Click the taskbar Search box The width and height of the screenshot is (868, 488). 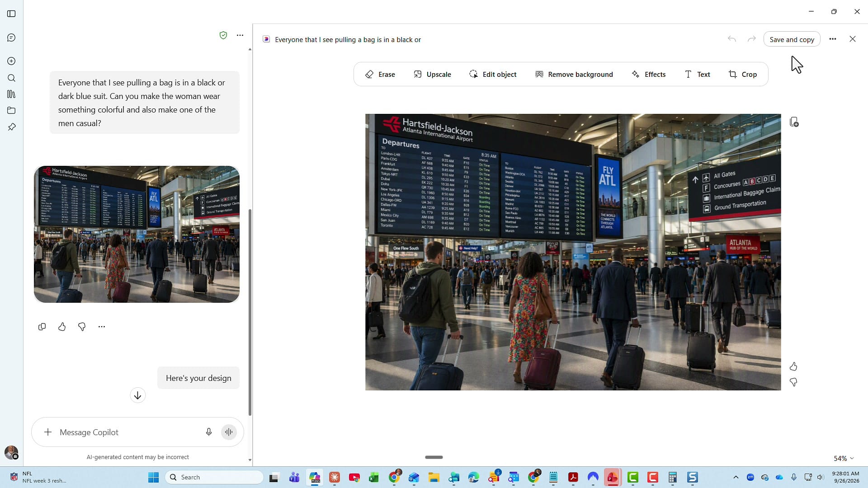[215, 477]
